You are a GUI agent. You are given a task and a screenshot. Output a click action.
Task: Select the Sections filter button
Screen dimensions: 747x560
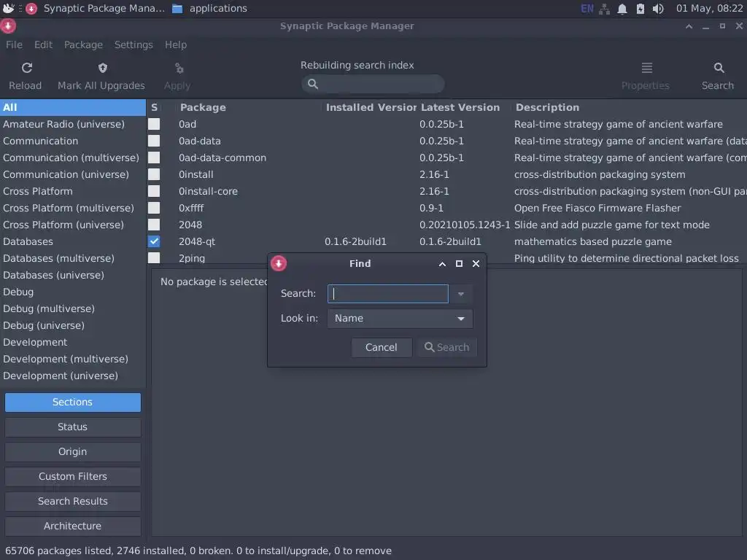pyautogui.click(x=73, y=402)
